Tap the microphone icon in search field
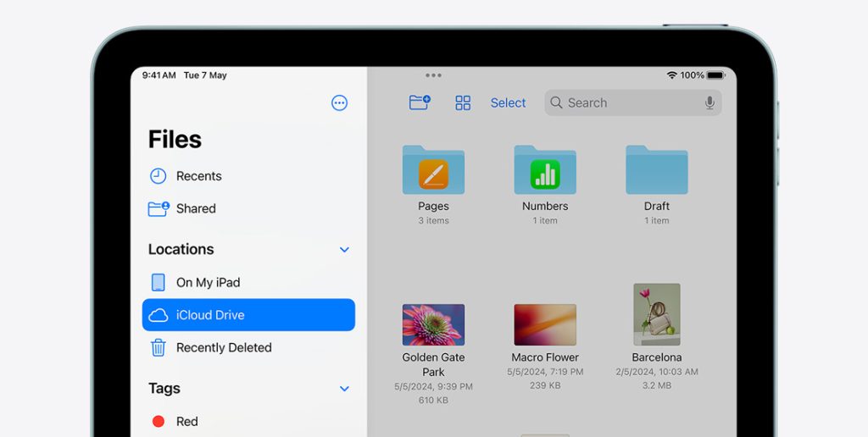 [x=709, y=102]
